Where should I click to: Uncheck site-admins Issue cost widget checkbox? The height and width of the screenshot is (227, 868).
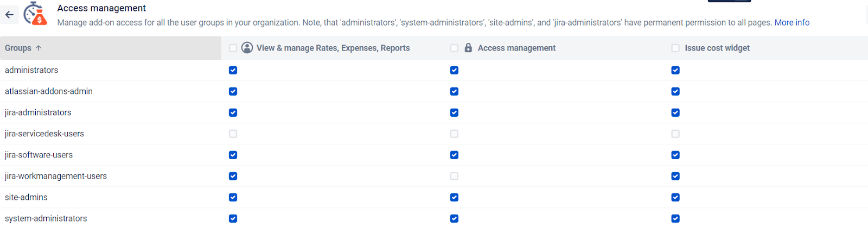(x=675, y=197)
